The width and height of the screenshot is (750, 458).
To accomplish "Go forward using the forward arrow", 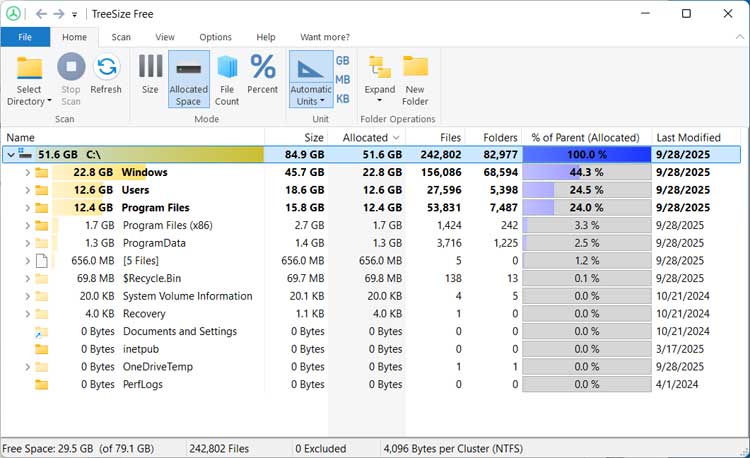I will click(x=59, y=14).
